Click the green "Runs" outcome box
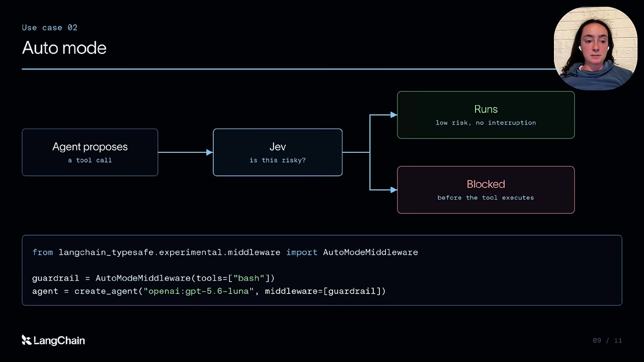The image size is (644, 362). pos(486,115)
